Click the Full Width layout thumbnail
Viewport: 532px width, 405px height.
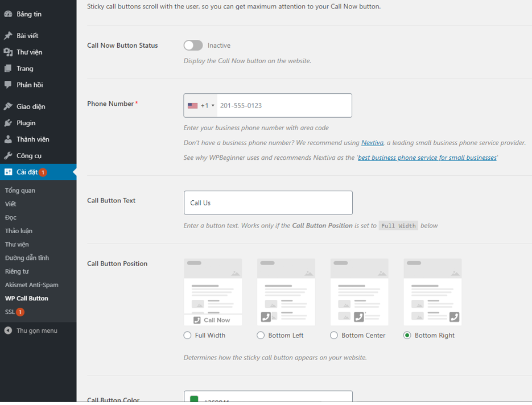(213, 292)
